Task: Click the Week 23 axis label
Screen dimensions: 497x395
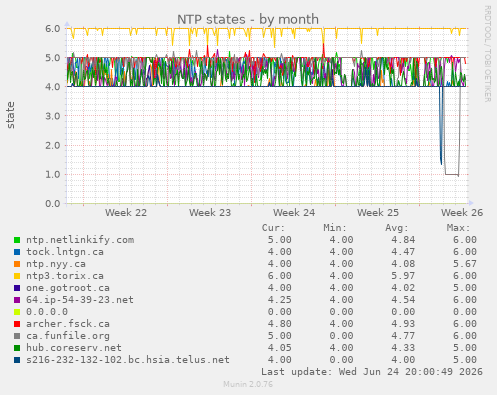Action: pyautogui.click(x=210, y=213)
